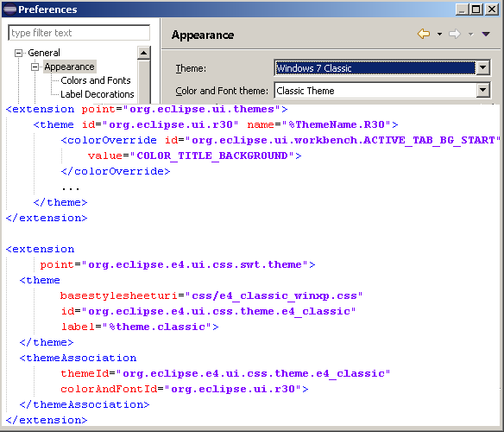Click the type filter text field
This screenshot has height=432, width=504.
tap(79, 33)
